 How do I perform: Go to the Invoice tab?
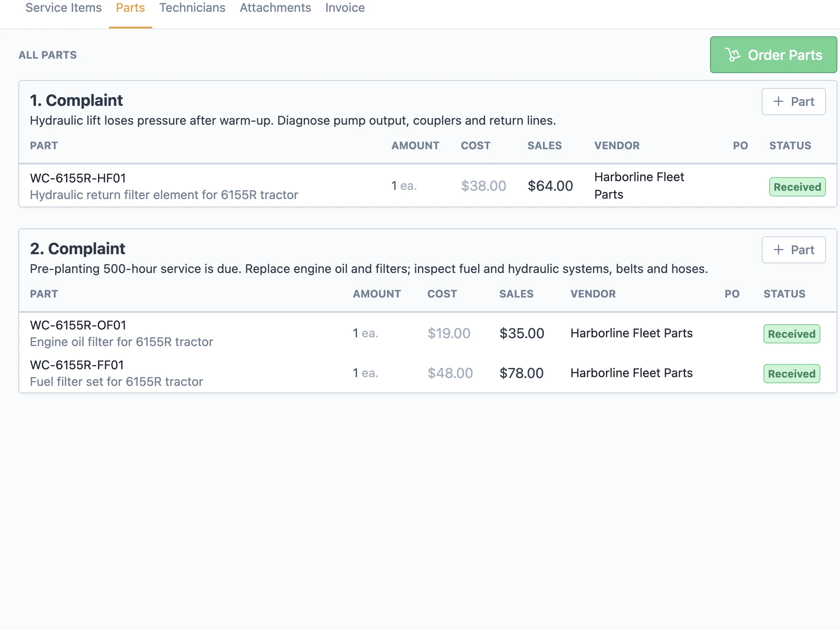click(x=345, y=8)
